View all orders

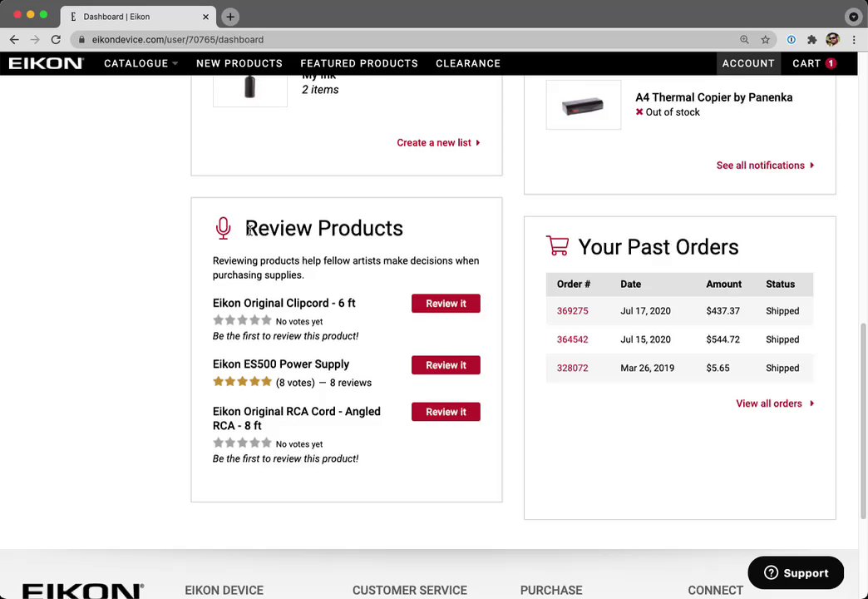pos(774,403)
